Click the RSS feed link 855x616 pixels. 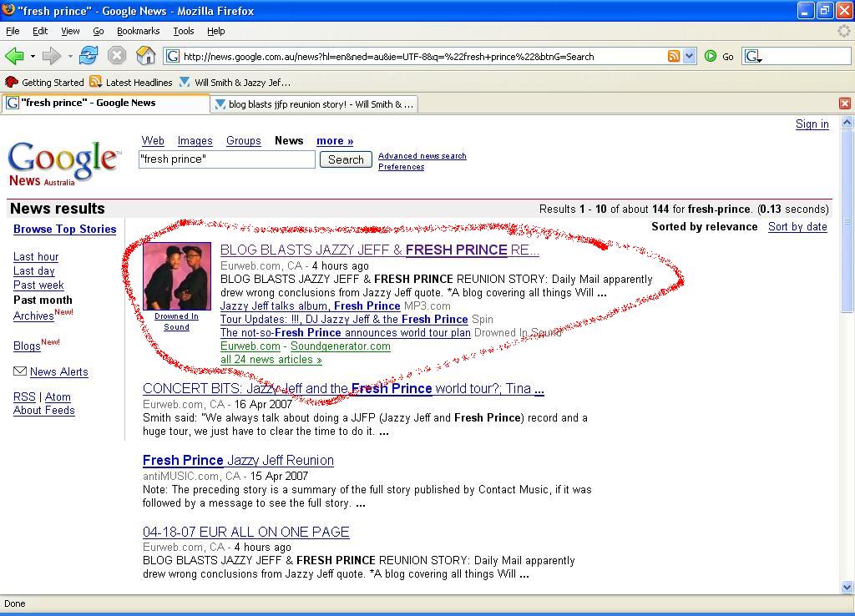(24, 396)
